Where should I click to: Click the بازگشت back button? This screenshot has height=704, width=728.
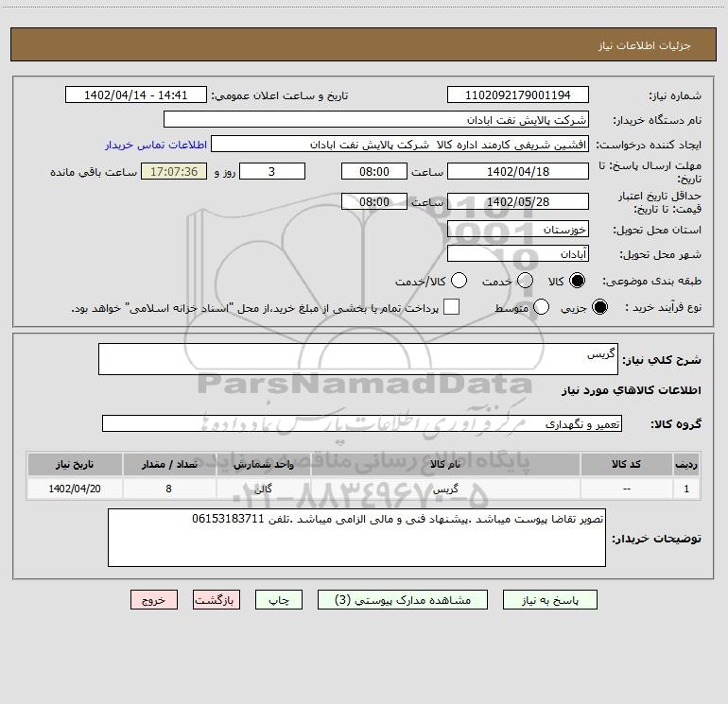[x=217, y=600]
